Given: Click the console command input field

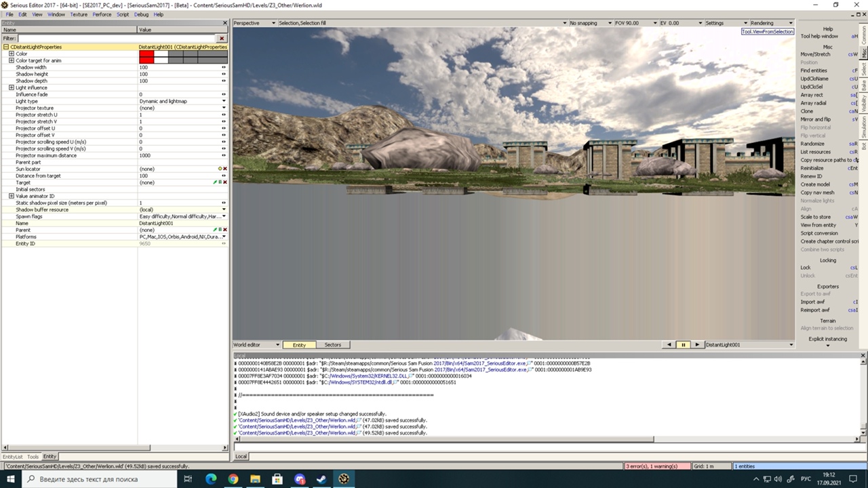Looking at the screenshot, I should pyautogui.click(x=551, y=447).
